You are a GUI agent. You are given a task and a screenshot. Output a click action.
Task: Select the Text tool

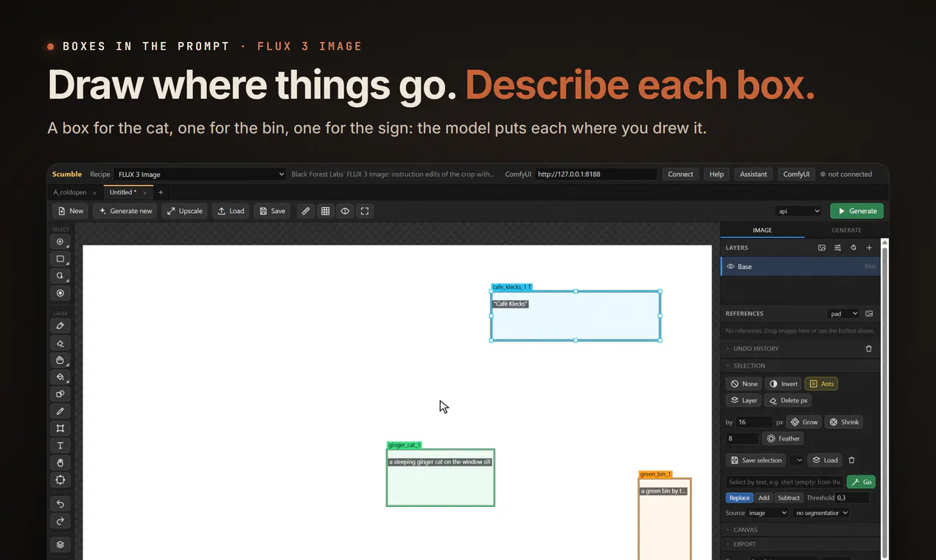click(60, 446)
